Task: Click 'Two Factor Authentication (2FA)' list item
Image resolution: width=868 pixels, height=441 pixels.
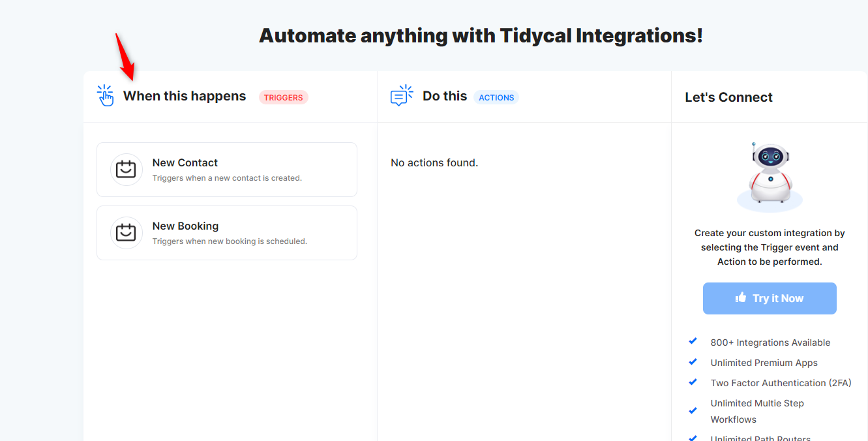Action: [x=781, y=383]
